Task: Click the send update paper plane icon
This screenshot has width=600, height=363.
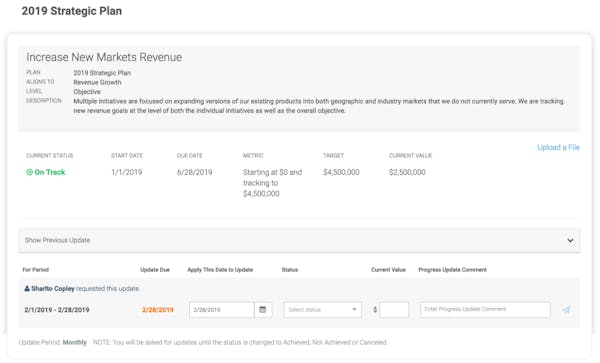Action: point(567,310)
